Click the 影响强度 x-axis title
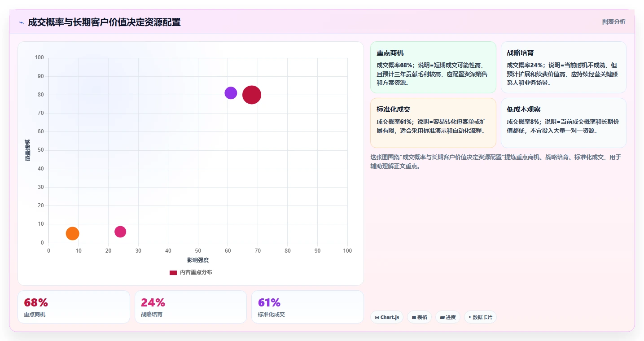Viewport: 644px width, 341px height. 198,260
